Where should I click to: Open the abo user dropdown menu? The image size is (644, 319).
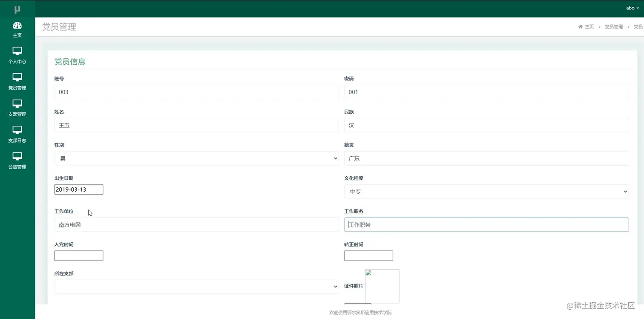tap(632, 8)
